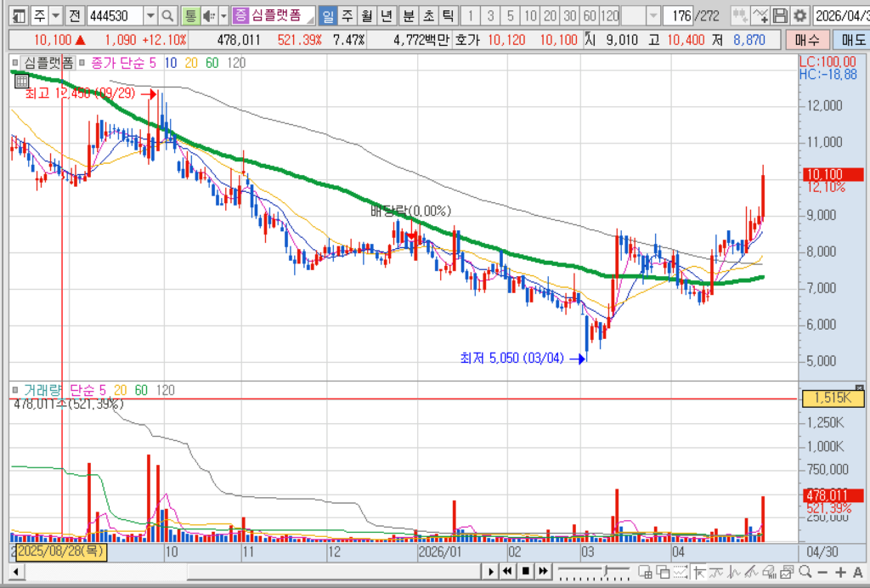Open the interval value dropdown arrow
Viewport: 870px width, 588px height.
coord(653,15)
